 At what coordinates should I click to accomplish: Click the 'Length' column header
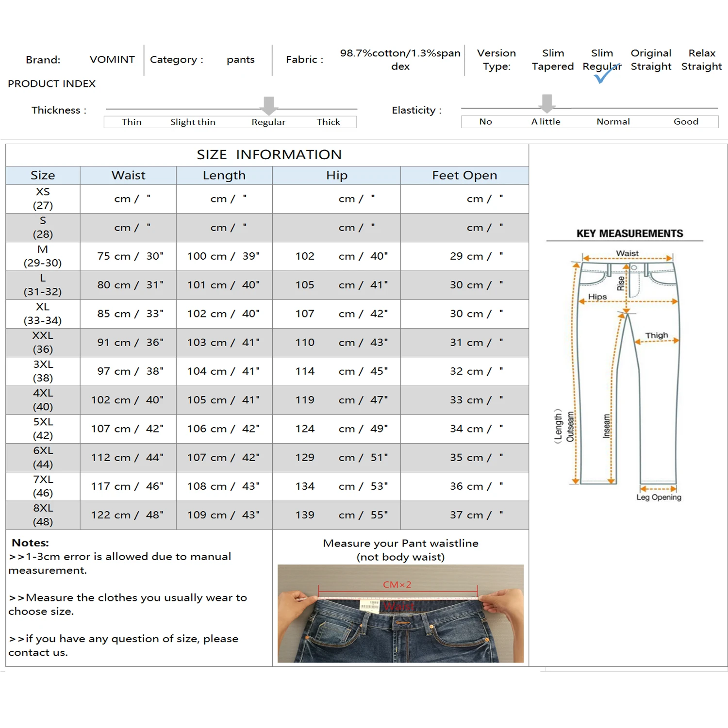(x=224, y=175)
